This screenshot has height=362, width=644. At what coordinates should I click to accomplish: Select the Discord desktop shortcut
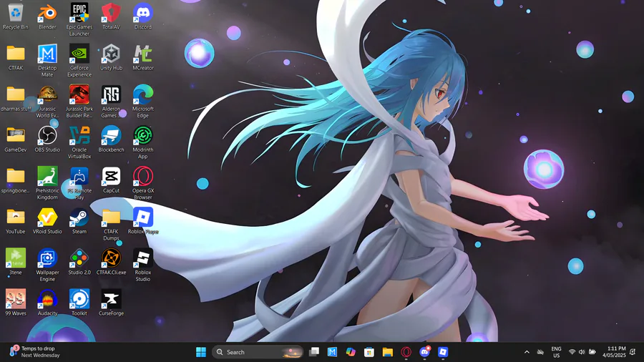click(x=143, y=17)
